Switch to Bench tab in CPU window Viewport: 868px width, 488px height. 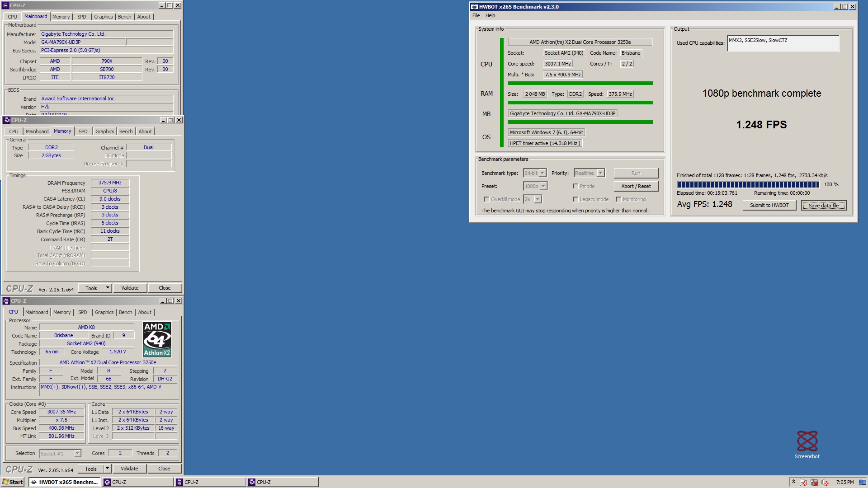point(126,312)
